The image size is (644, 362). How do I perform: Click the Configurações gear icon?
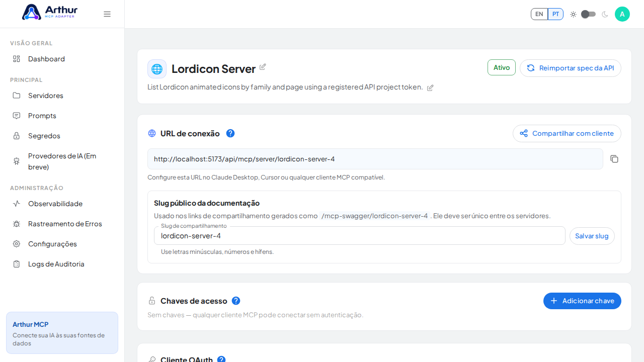click(17, 244)
